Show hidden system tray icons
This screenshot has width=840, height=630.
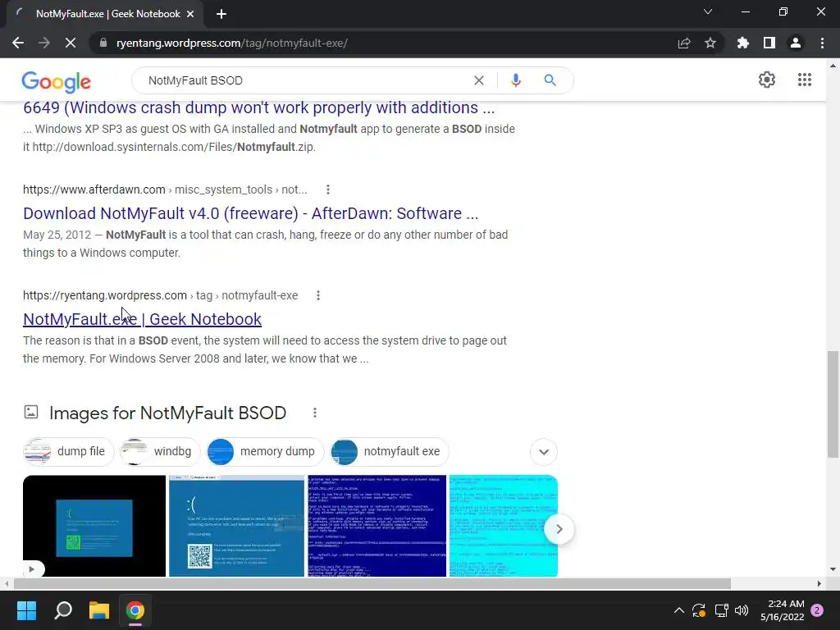[x=678, y=610]
